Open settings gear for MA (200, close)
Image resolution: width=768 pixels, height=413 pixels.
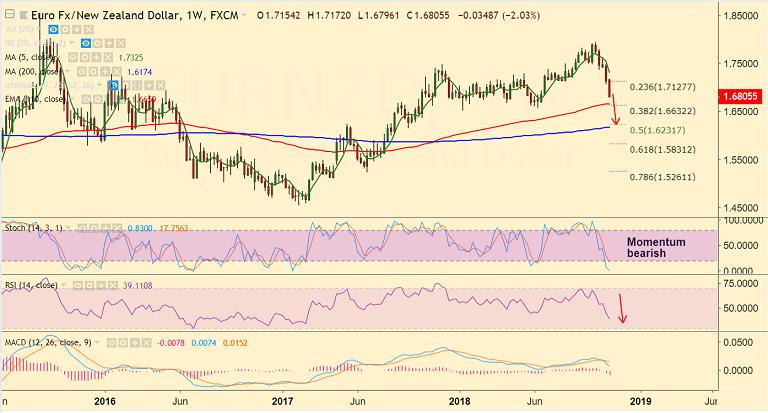click(x=94, y=72)
